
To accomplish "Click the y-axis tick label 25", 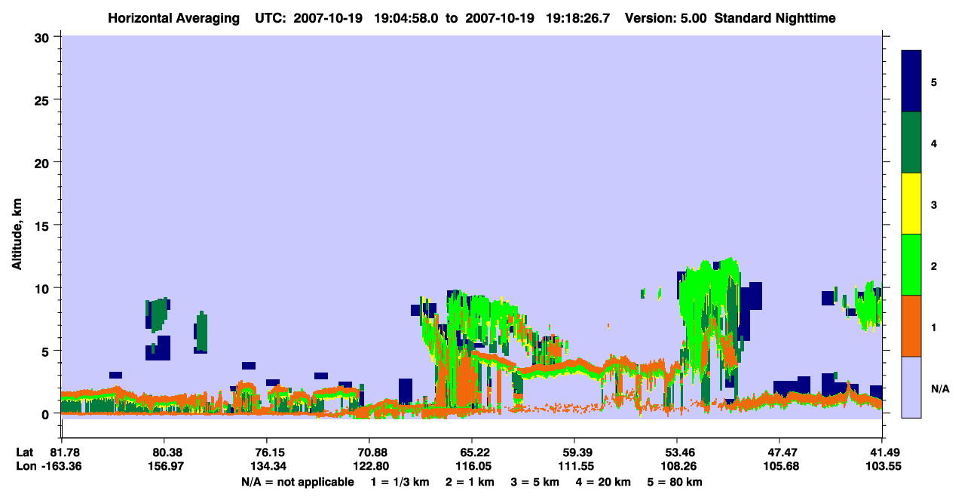I will point(44,100).
